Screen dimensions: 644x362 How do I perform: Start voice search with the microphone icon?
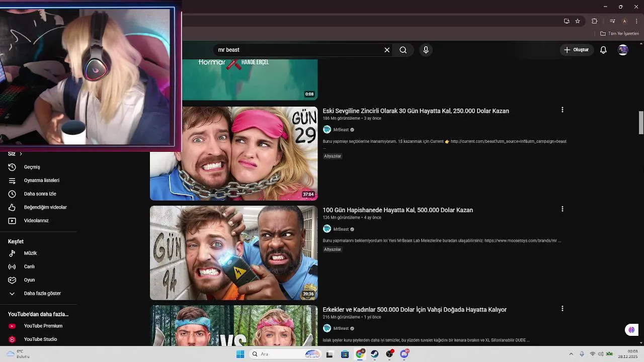tap(426, 50)
